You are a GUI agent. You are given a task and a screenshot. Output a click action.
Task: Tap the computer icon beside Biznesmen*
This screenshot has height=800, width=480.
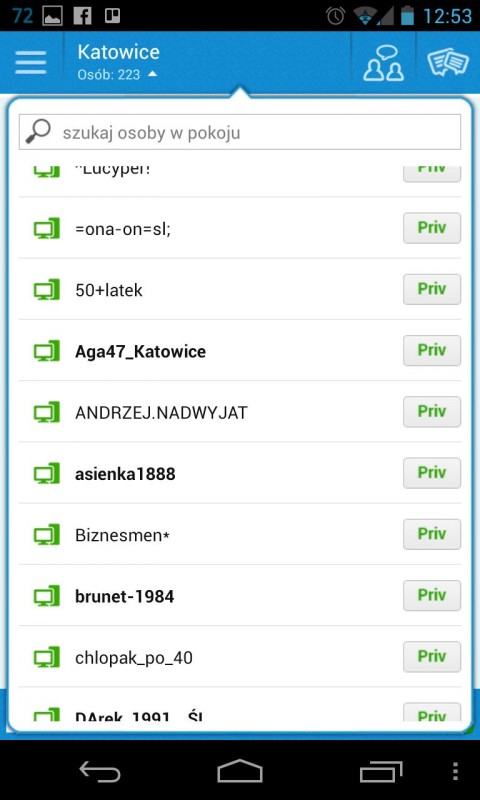coord(47,535)
